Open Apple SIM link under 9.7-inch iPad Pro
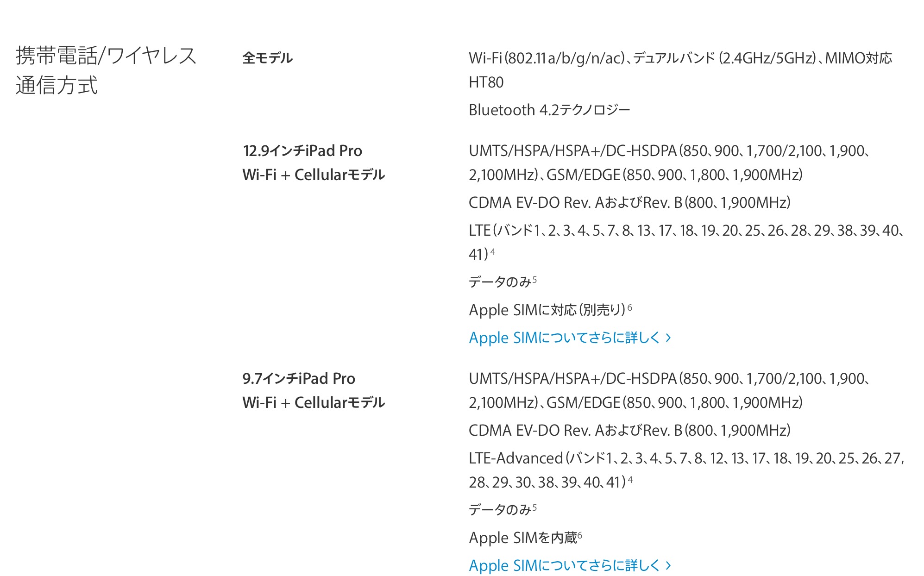 click(x=564, y=565)
